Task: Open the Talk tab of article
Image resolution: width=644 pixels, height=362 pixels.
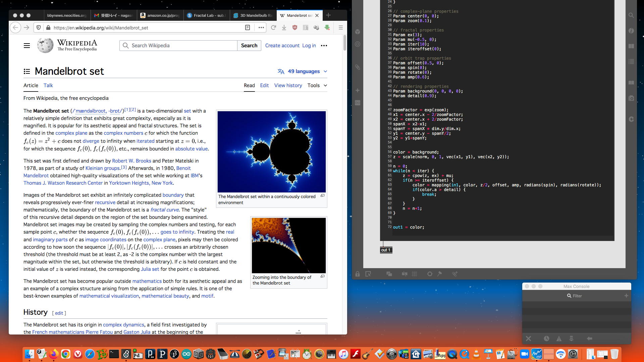Action: pos(48,85)
